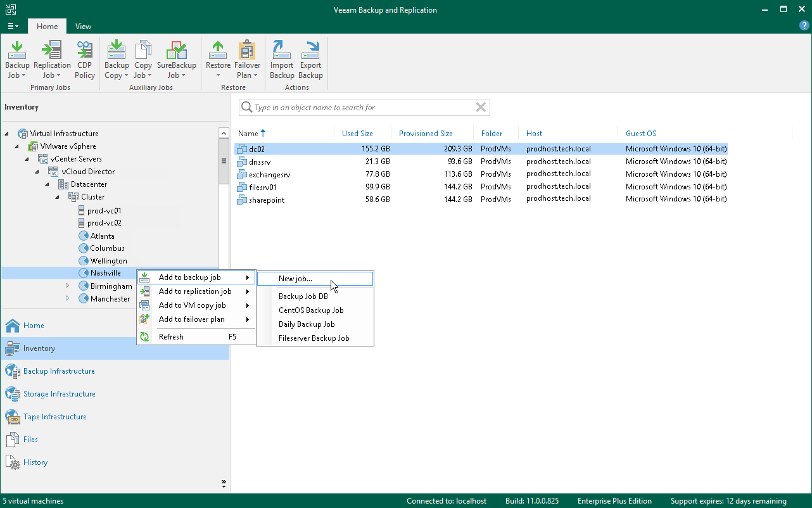Go to Tape Infrastructure view
This screenshot has height=508, width=812.
click(x=54, y=417)
